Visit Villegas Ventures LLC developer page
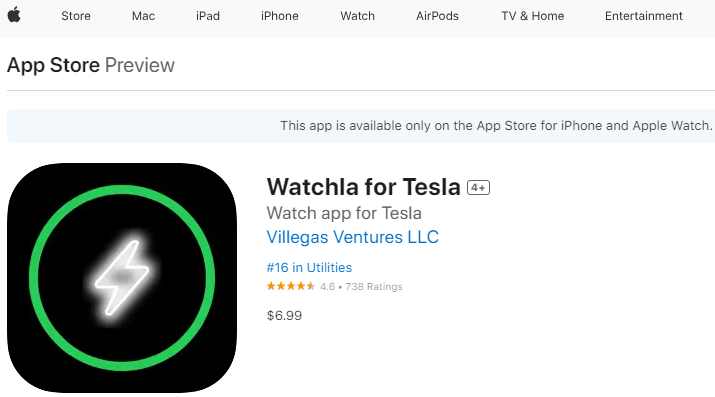 pyautogui.click(x=352, y=237)
